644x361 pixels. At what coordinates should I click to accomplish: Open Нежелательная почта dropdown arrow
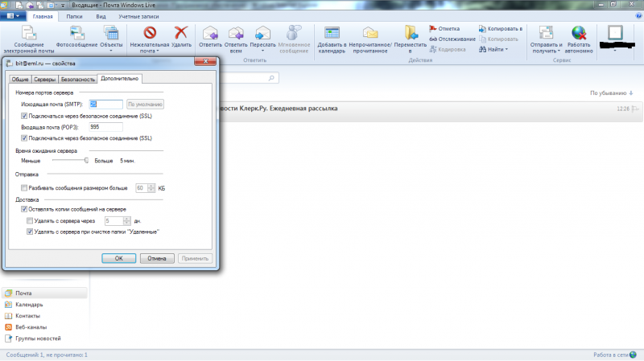158,51
